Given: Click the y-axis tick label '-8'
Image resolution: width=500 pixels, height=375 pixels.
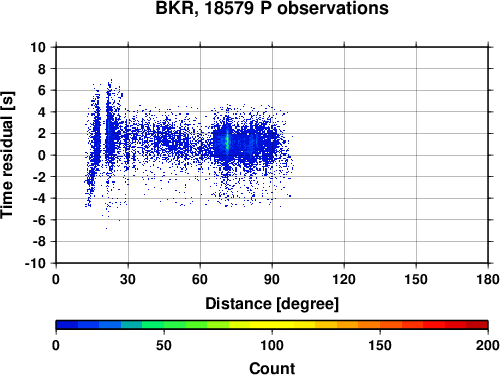Looking at the screenshot, I should 39,242.
